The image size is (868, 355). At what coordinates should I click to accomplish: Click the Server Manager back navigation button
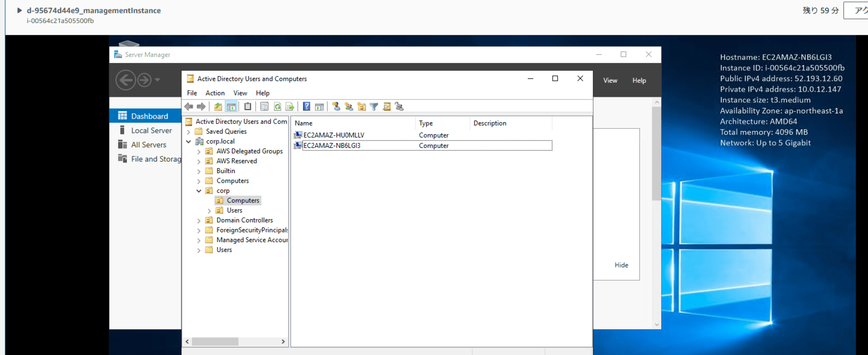tap(126, 80)
